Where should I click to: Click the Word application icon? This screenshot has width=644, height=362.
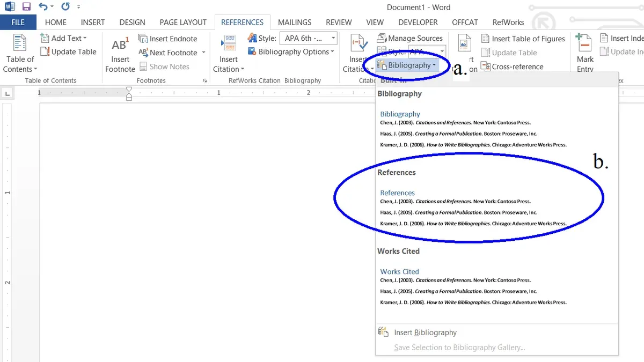point(9,7)
